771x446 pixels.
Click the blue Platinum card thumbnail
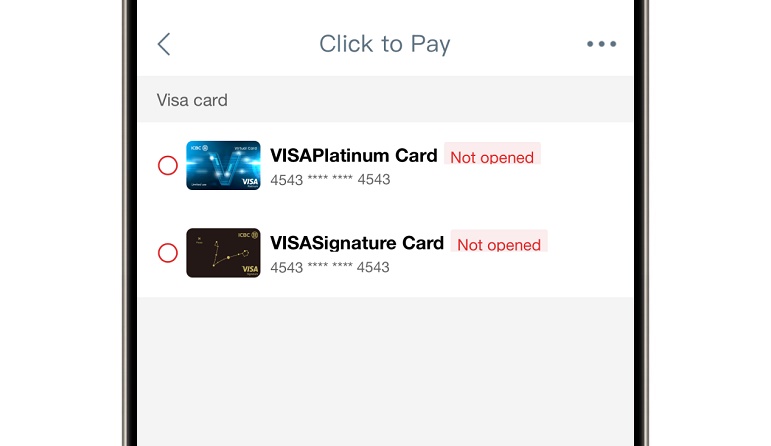(223, 166)
